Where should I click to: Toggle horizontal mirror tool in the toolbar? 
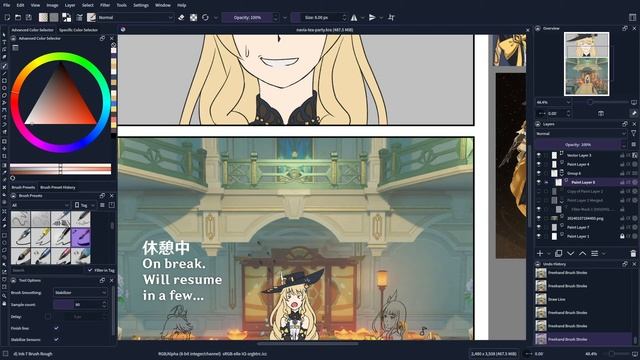coord(354,18)
